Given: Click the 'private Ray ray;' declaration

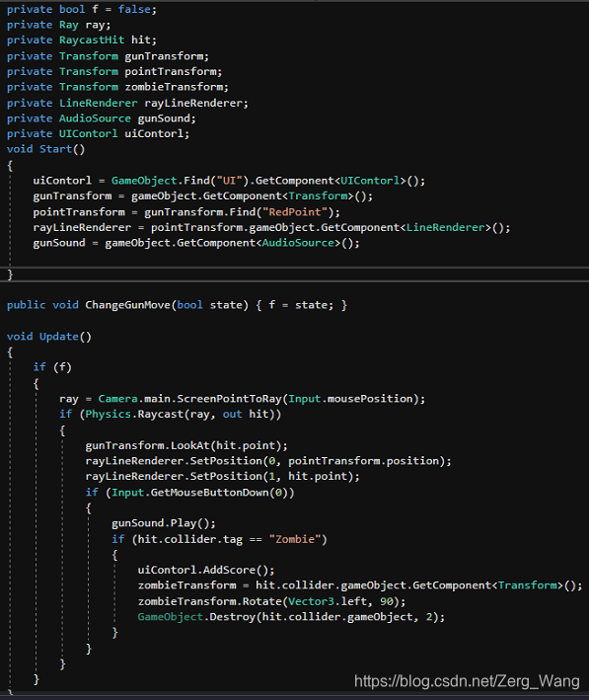Looking at the screenshot, I should pos(58,25).
